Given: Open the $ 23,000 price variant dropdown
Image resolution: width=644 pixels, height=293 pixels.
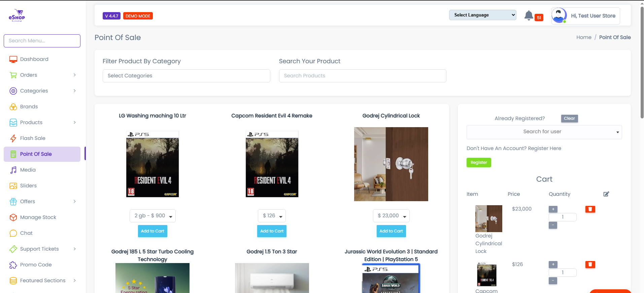Looking at the screenshot, I should pos(391,216).
